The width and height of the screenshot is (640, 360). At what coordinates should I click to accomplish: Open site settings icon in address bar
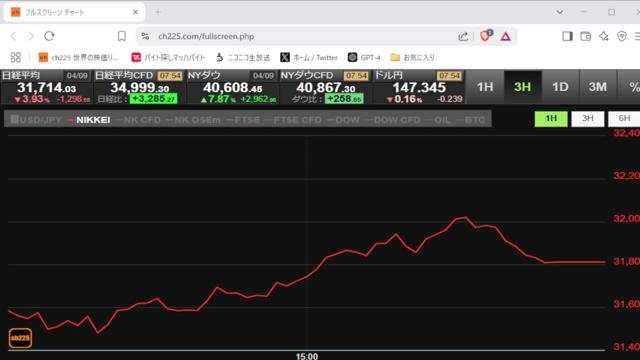pyautogui.click(x=145, y=36)
